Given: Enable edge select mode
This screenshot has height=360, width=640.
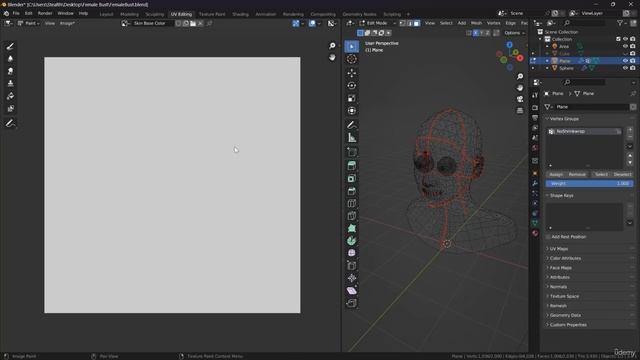Looking at the screenshot, I should tap(409, 23).
